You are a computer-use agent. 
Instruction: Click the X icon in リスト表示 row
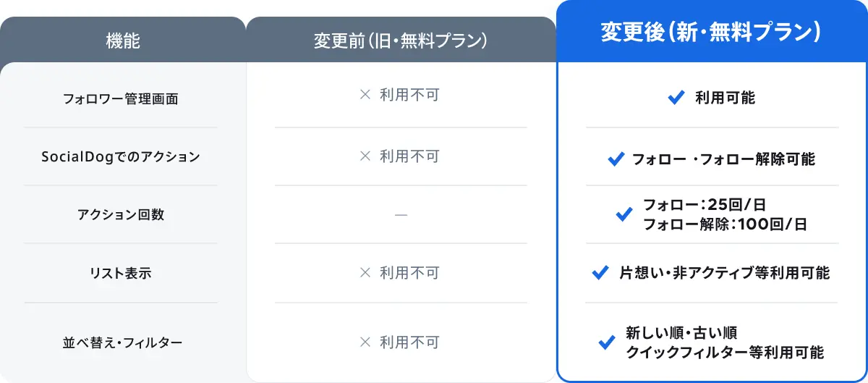(365, 273)
